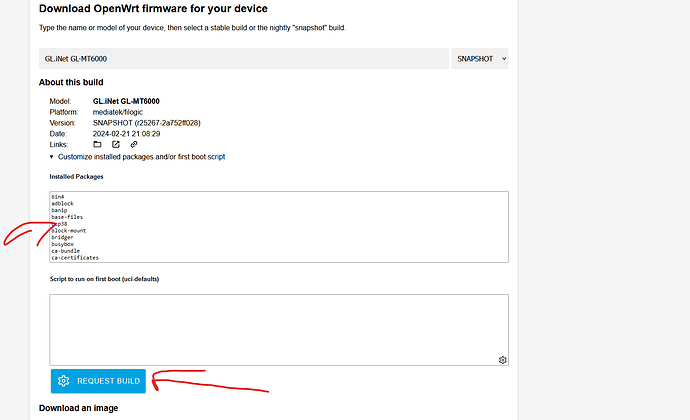Select the base-files package entry

click(x=66, y=217)
